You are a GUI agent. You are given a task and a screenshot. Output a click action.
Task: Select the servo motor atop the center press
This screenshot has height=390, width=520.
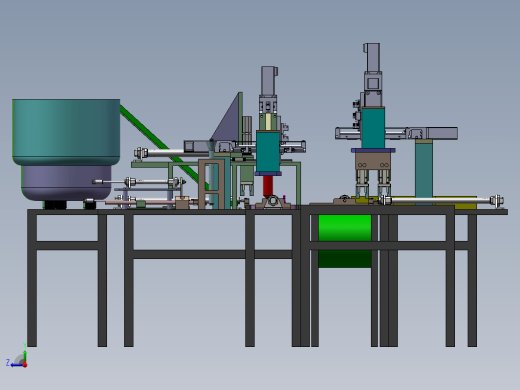(269, 81)
